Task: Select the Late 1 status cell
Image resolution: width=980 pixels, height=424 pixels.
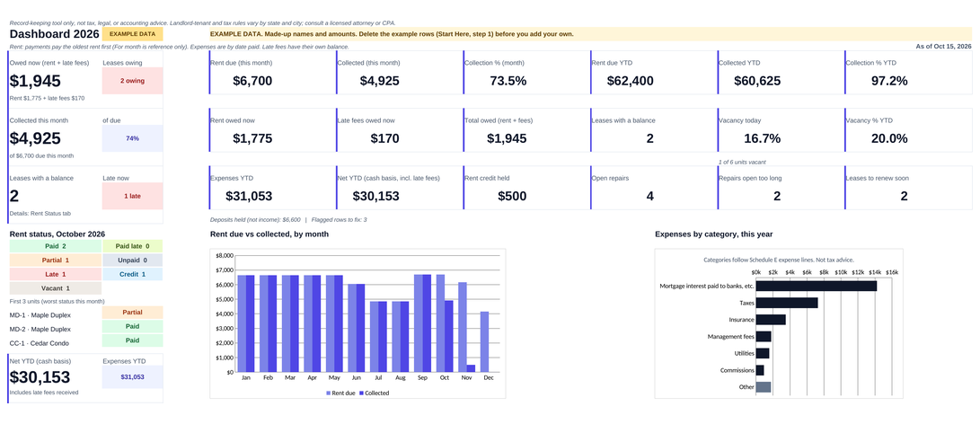Action: click(55, 274)
